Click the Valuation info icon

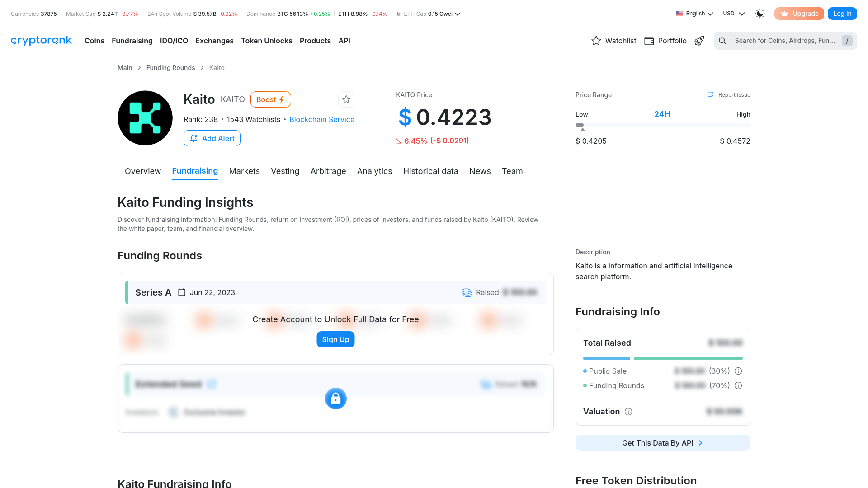(x=628, y=412)
